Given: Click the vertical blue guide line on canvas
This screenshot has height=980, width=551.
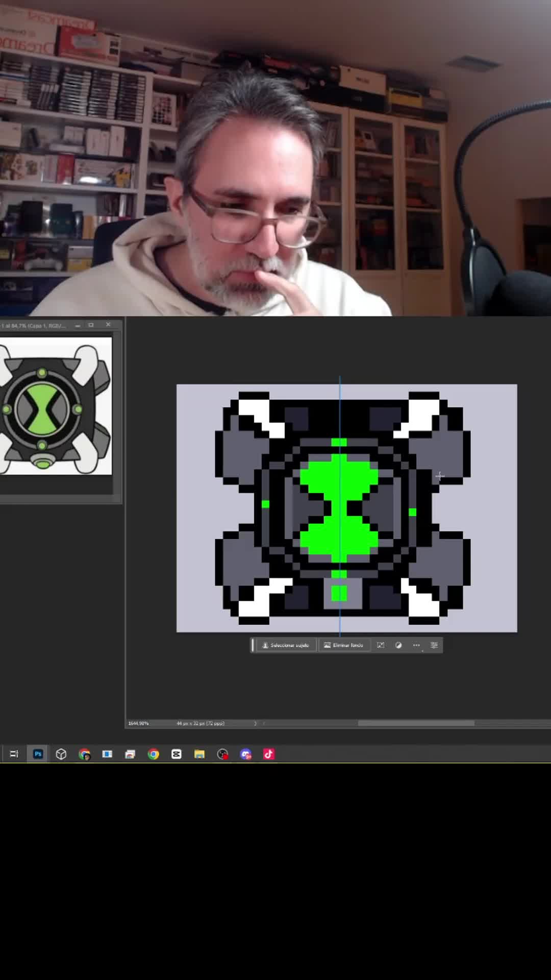Looking at the screenshot, I should (340, 505).
